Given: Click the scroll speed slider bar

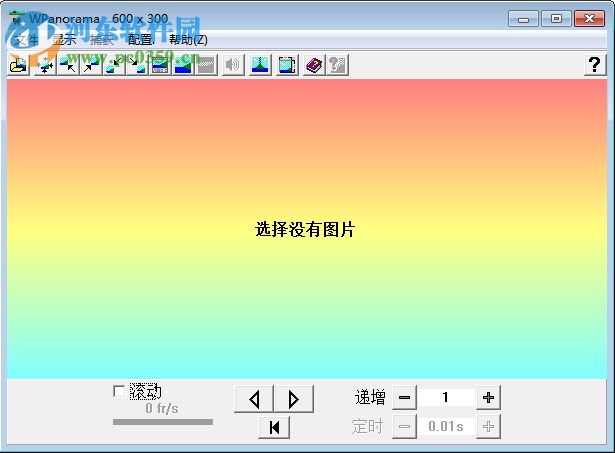Looking at the screenshot, I should tap(163, 422).
